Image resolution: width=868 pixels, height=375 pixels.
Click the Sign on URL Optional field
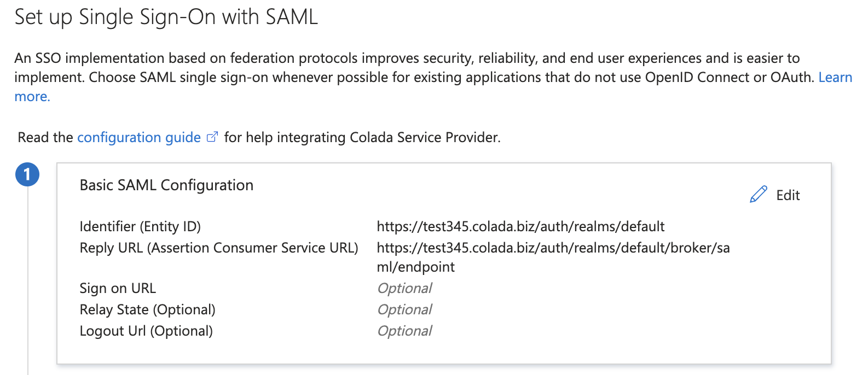click(x=404, y=288)
